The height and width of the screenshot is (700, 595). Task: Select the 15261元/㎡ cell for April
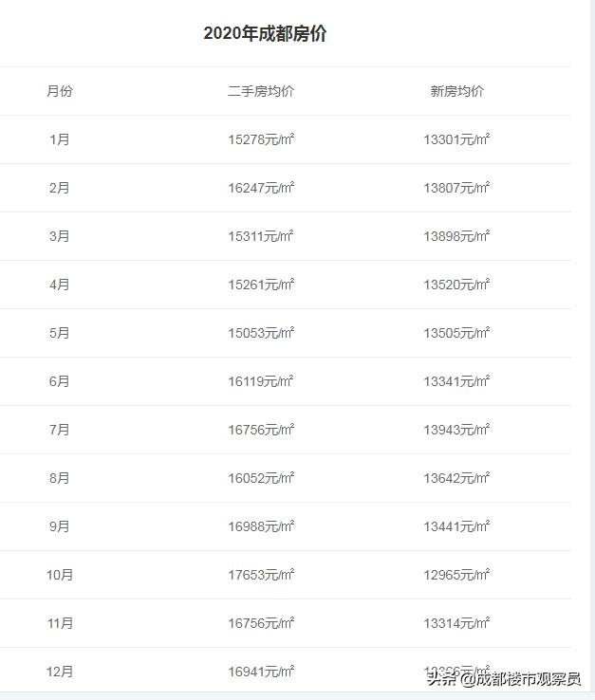coord(261,285)
